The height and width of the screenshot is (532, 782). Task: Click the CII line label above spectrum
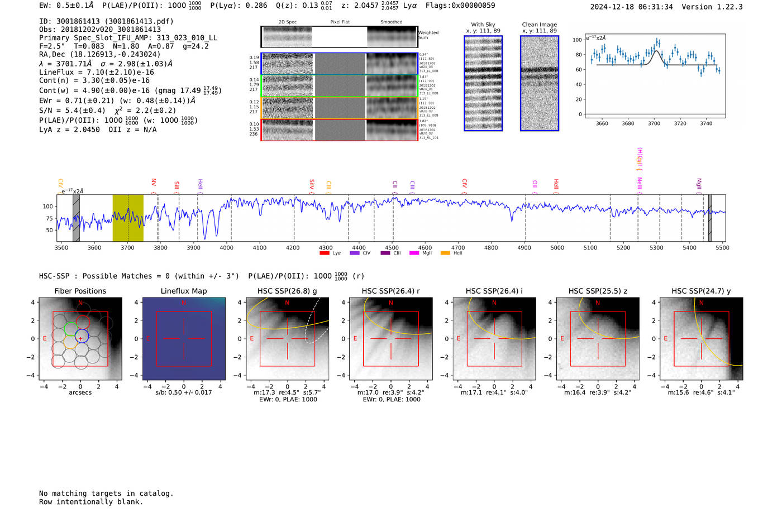(395, 185)
